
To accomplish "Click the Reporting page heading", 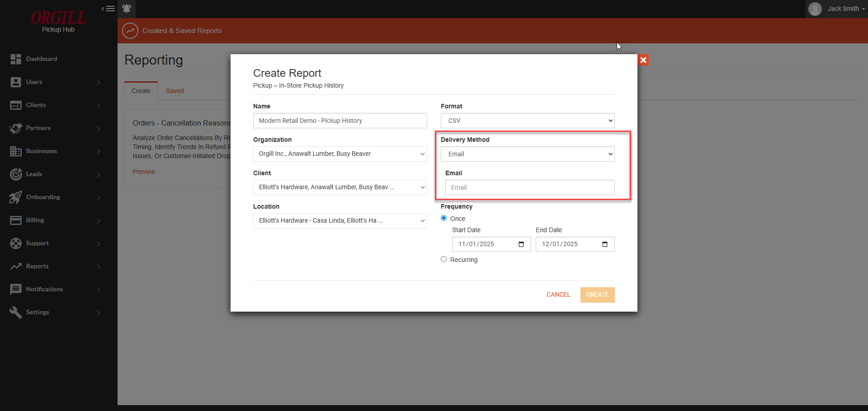I will [154, 60].
